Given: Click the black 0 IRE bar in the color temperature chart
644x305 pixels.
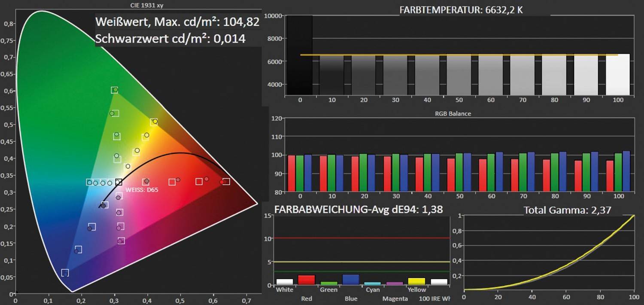Looking at the screenshot, I should pyautogui.click(x=300, y=55).
